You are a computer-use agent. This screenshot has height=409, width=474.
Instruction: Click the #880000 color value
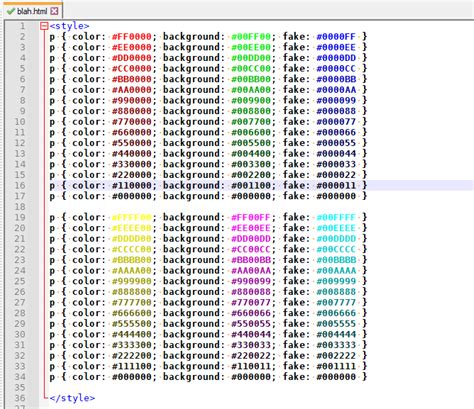coord(132,111)
